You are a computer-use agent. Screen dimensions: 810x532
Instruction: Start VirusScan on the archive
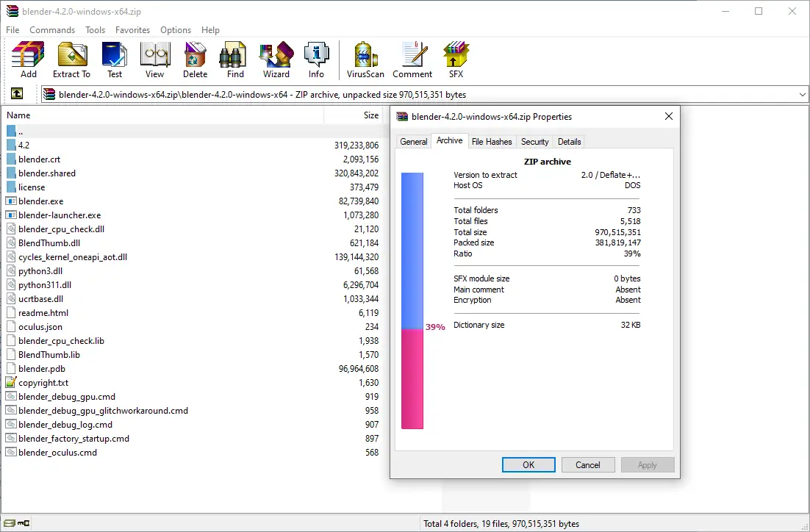point(365,60)
